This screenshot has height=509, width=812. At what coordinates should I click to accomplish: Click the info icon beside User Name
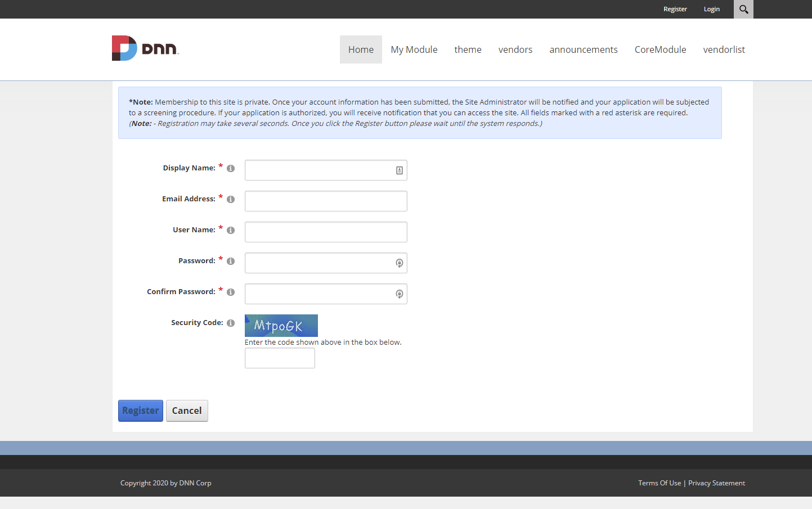(231, 229)
